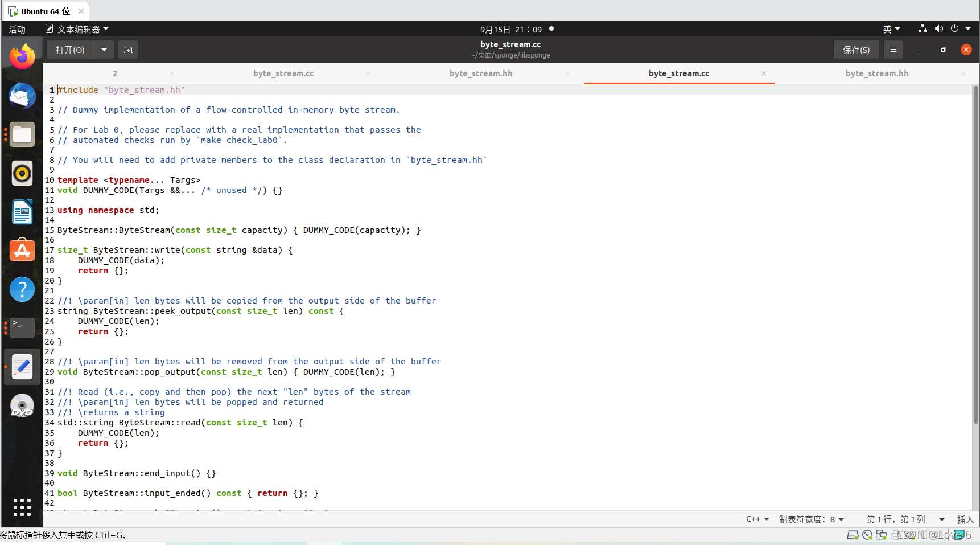Open LibreOffice Writer from the dock
980x545 pixels.
(x=22, y=212)
